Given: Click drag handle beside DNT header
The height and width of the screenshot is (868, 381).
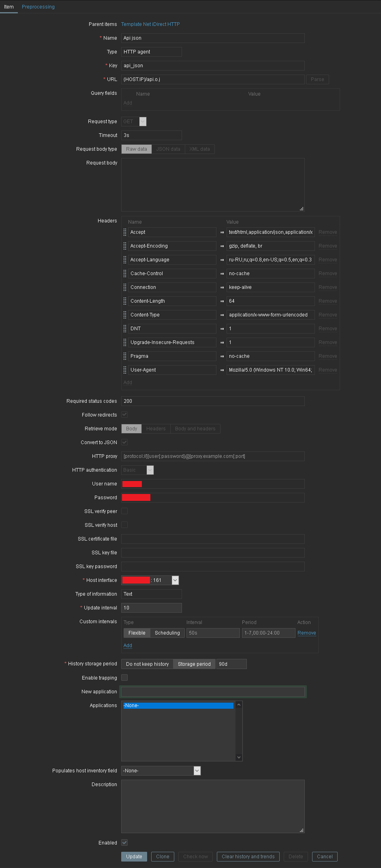Looking at the screenshot, I should click(125, 329).
